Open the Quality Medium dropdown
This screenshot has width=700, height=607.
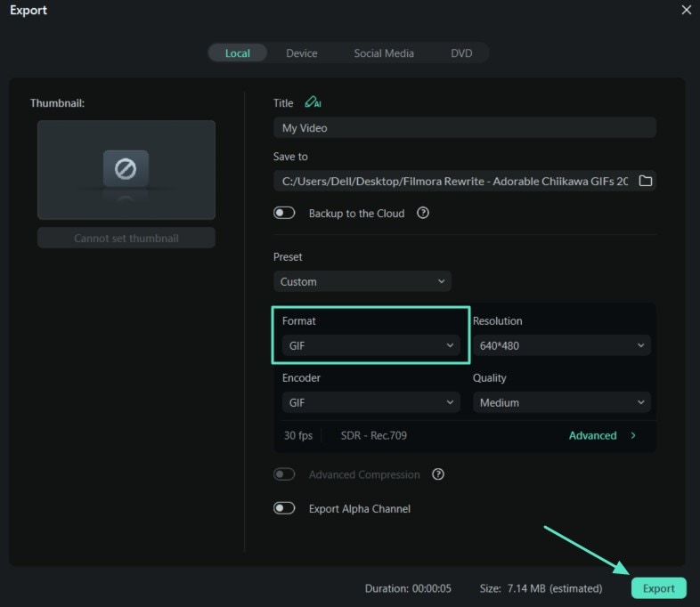(x=562, y=402)
